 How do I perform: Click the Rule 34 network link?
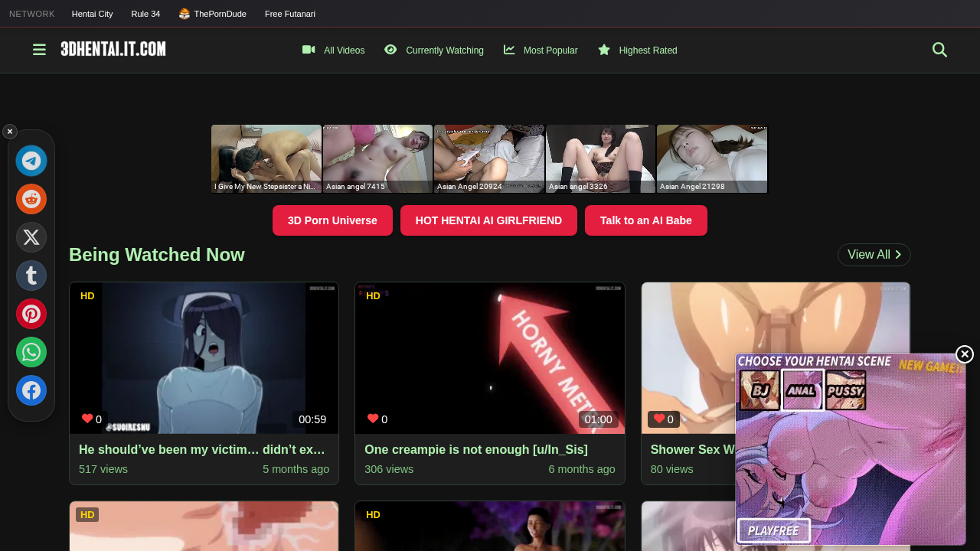pos(145,14)
